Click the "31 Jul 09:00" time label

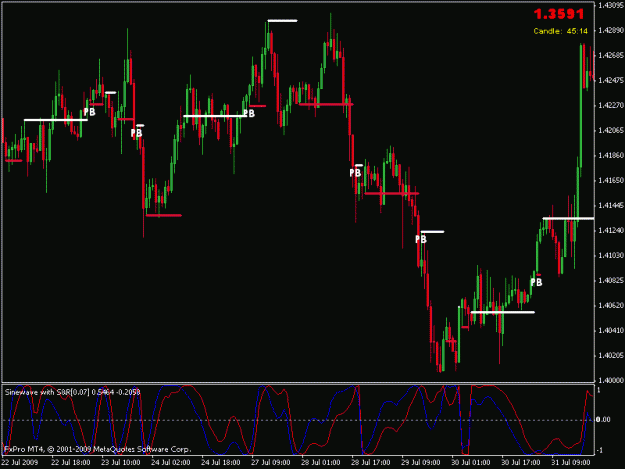click(571, 463)
